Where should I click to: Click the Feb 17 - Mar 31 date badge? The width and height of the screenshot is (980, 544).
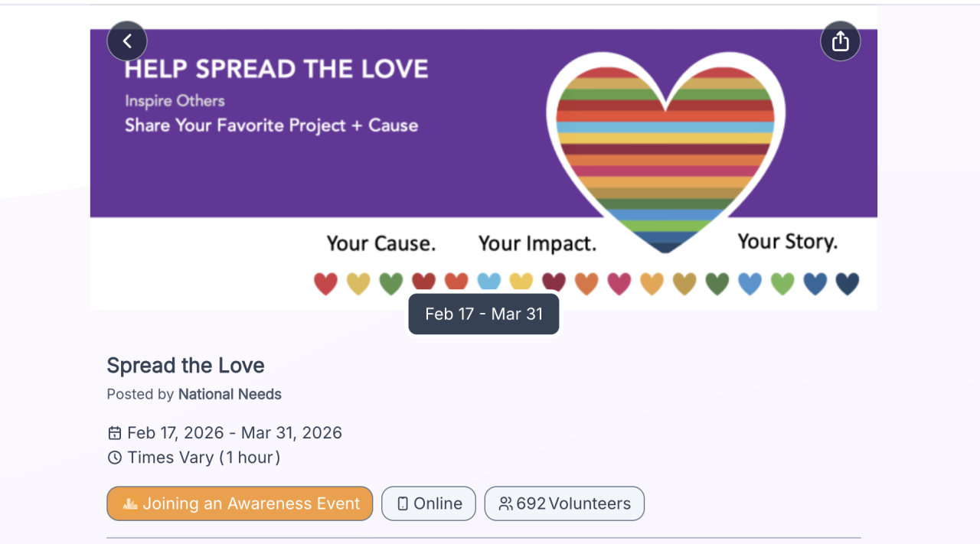(x=484, y=314)
